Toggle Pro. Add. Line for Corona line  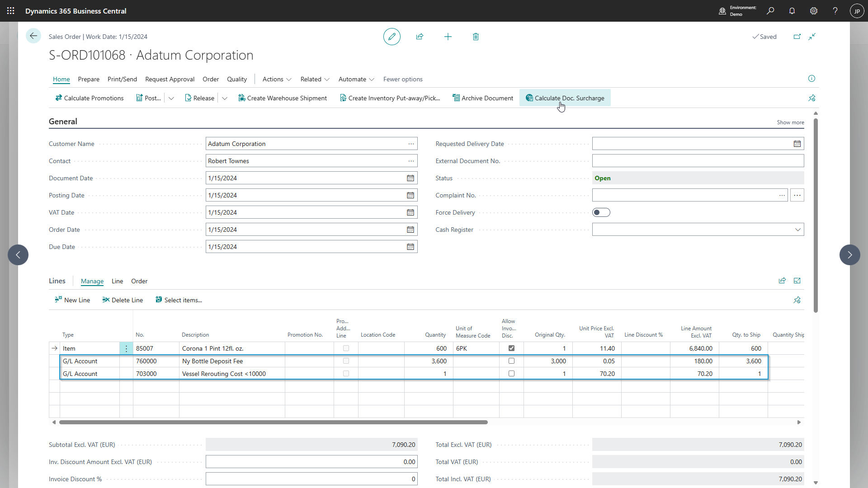(346, 348)
